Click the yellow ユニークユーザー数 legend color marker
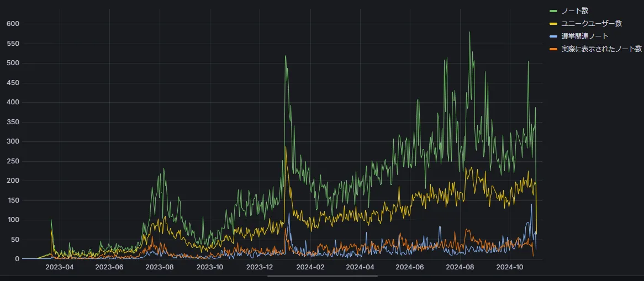Viewport: 644px width, 281px height. coord(554,23)
